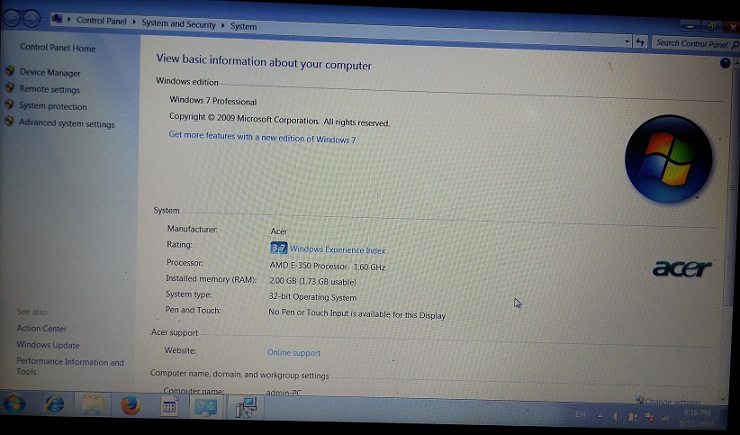The width and height of the screenshot is (740, 435).
Task: Click the 2.00 GB (1.73 GB usable) value
Action: click(312, 281)
